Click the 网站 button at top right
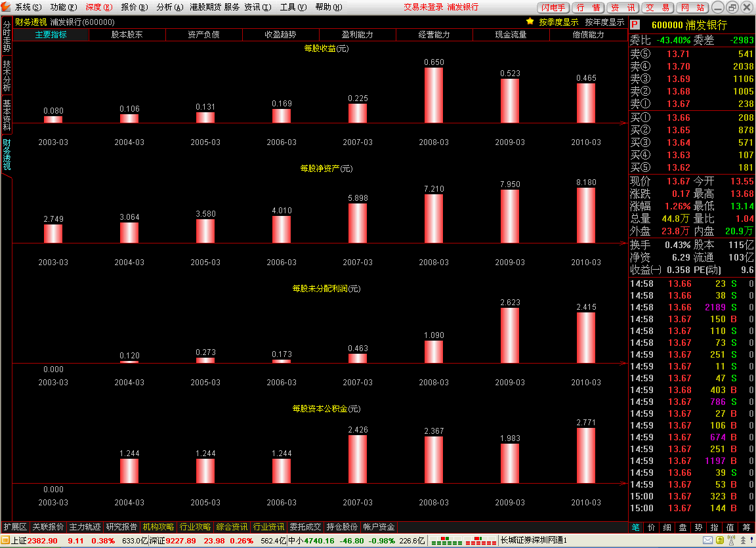756x548 pixels. click(x=693, y=7)
